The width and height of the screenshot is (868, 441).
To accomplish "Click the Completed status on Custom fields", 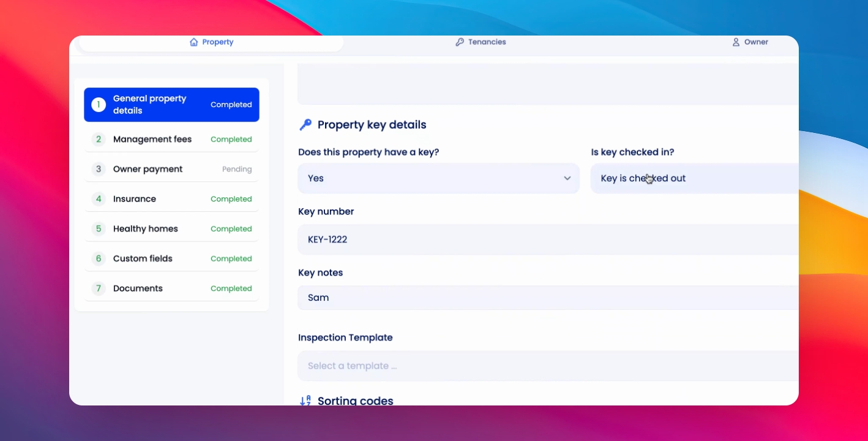I will pyautogui.click(x=231, y=258).
